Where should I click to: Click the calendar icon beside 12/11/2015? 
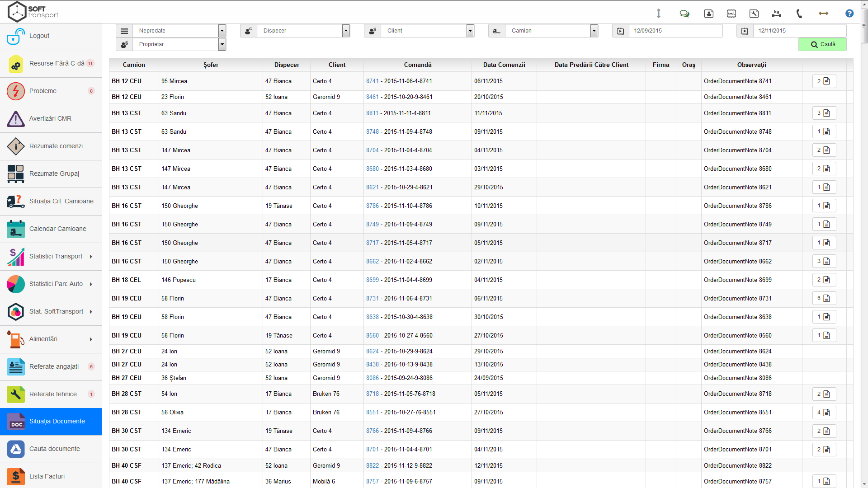[x=745, y=31]
